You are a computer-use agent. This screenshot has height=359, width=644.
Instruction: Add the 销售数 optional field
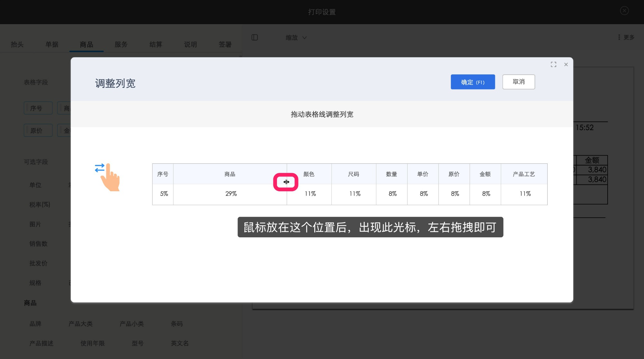[x=38, y=244]
